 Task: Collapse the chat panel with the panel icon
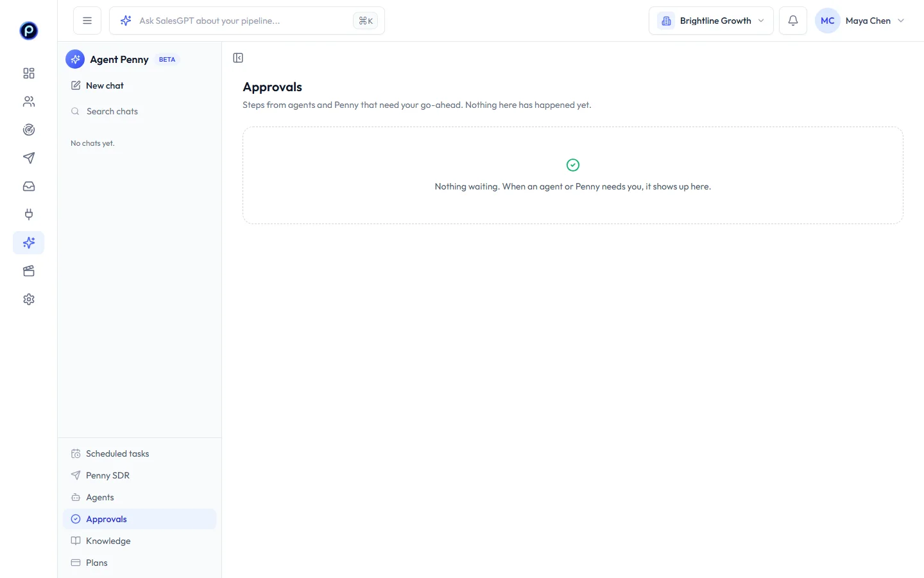(238, 58)
